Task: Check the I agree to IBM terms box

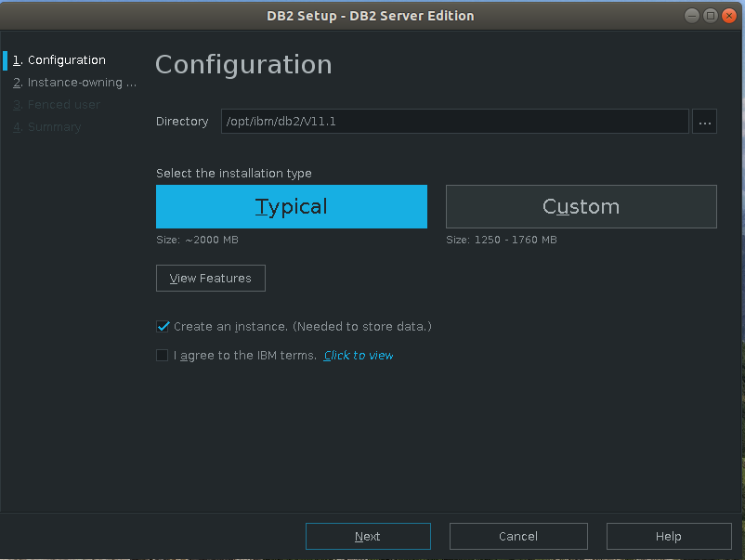Action: click(x=163, y=355)
